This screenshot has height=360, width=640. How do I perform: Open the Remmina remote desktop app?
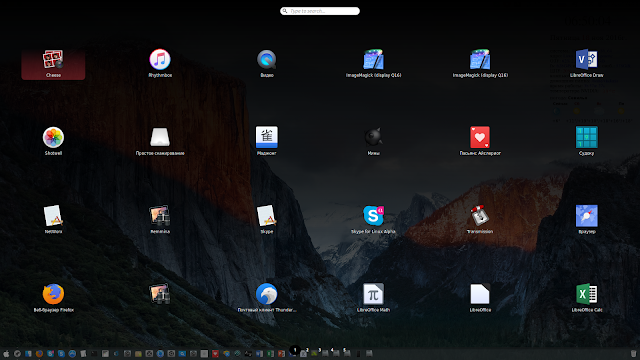(160, 216)
